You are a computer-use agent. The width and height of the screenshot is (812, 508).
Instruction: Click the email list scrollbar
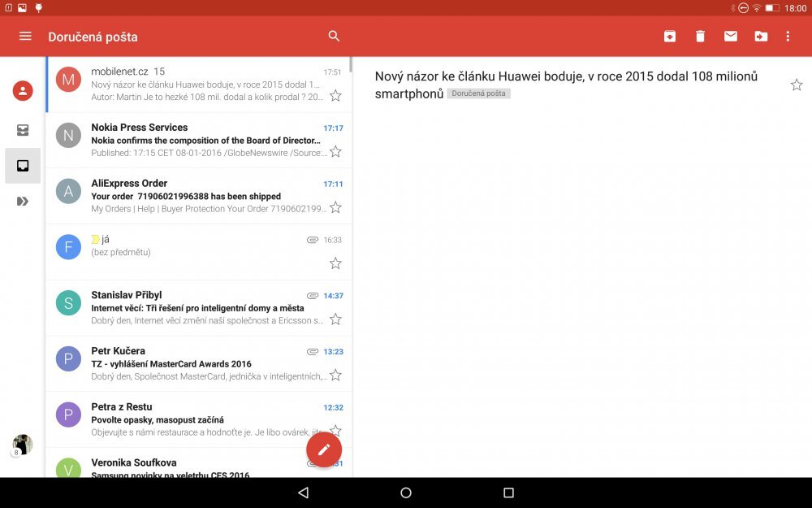(x=351, y=65)
